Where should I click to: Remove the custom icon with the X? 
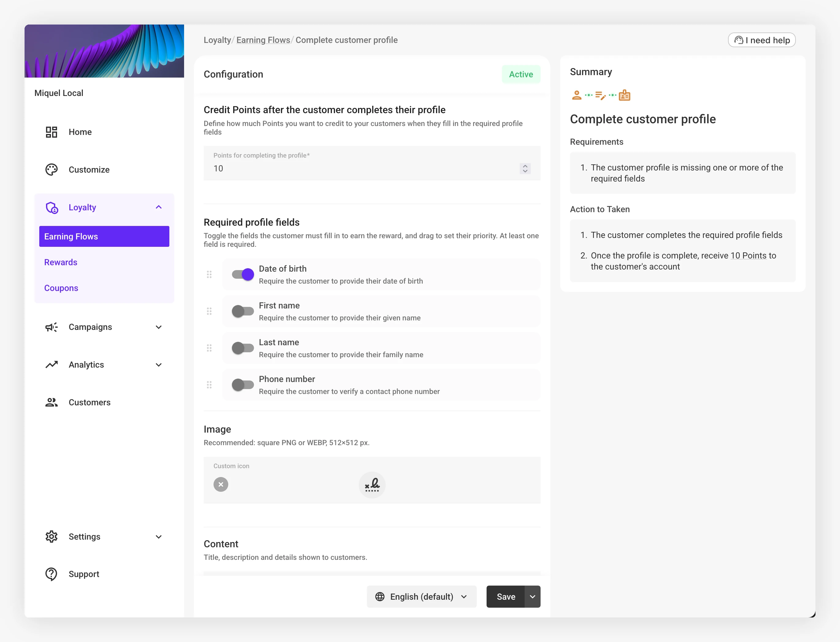(221, 484)
